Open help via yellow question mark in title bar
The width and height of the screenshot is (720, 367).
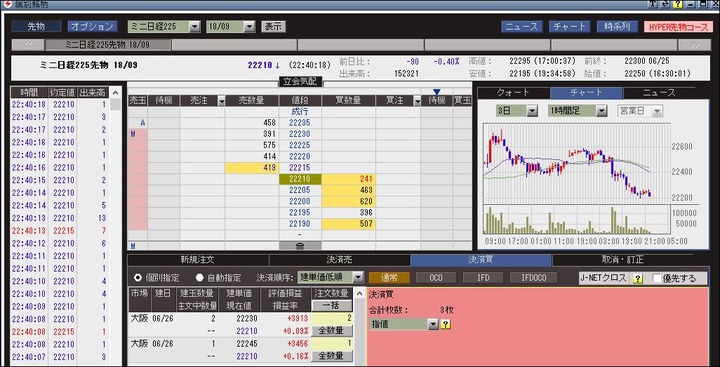678,4
